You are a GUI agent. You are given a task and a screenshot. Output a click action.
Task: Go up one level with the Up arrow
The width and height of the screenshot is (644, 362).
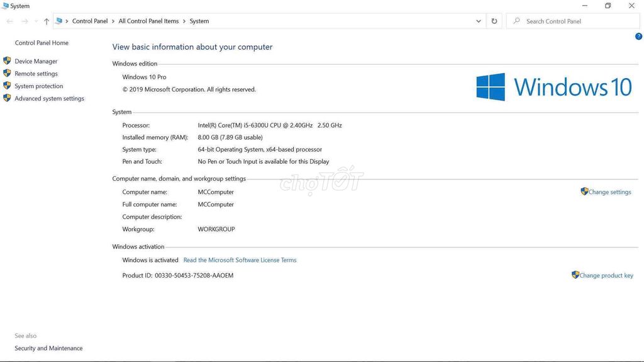click(x=47, y=21)
